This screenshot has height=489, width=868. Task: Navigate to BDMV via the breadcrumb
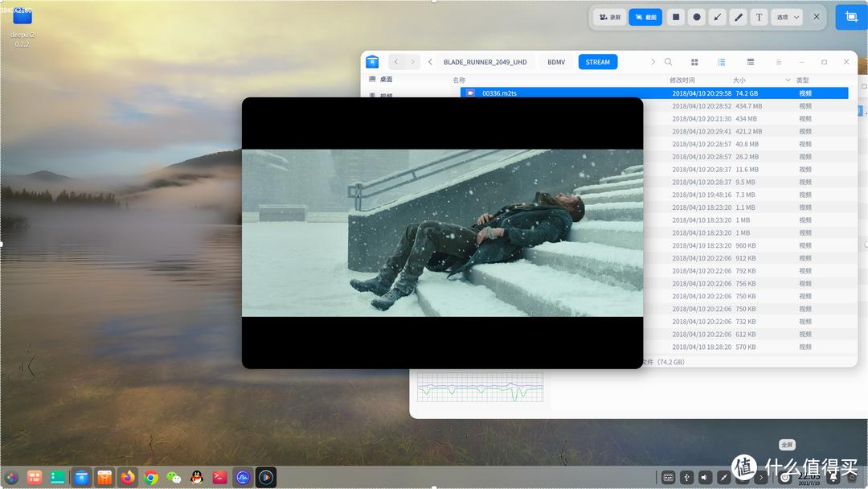coord(555,61)
